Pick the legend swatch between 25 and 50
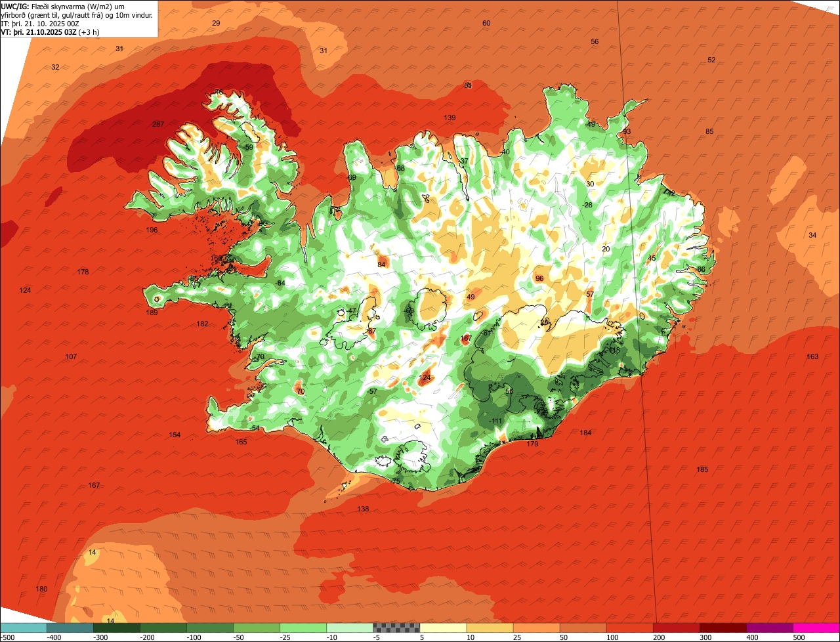The width and height of the screenshot is (840, 642). pos(536,628)
